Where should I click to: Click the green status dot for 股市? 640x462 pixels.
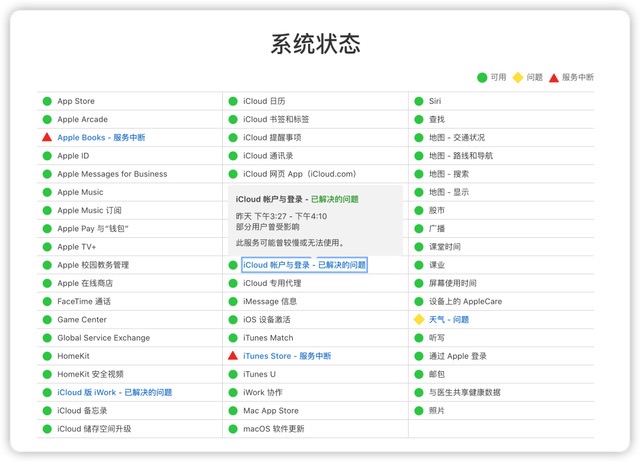pos(419,211)
